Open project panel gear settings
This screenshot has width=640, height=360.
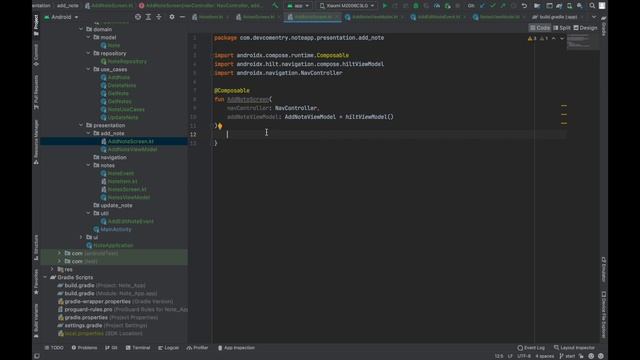click(x=172, y=17)
